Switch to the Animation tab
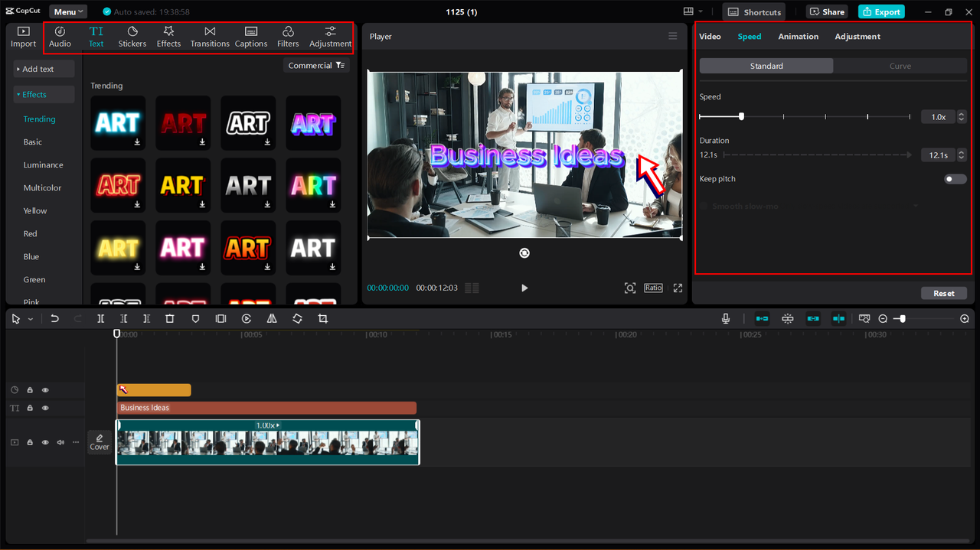Image resolution: width=980 pixels, height=550 pixels. pyautogui.click(x=798, y=37)
